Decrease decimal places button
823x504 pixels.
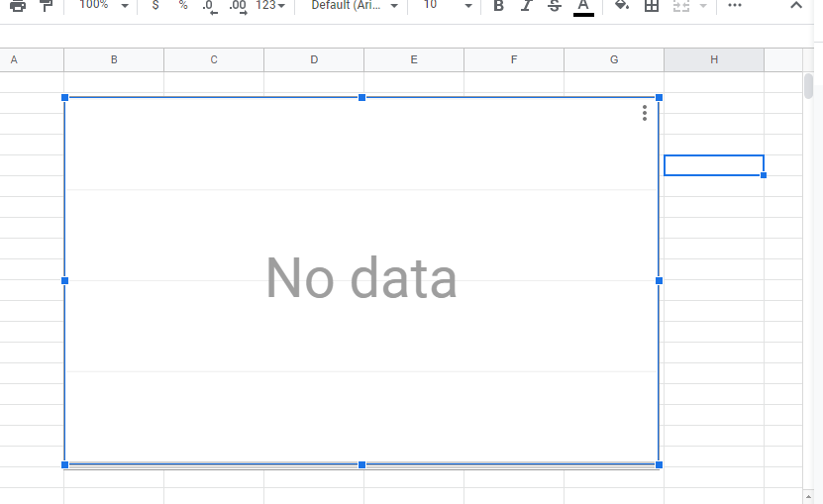tap(210, 6)
